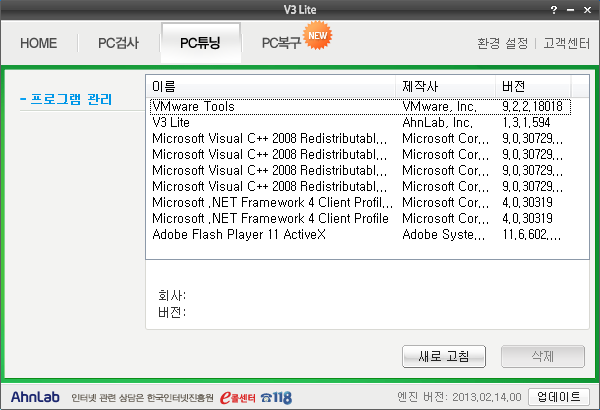Image resolution: width=600 pixels, height=410 pixels.
Task: Minimize the V3 Lite window
Action: (571, 10)
